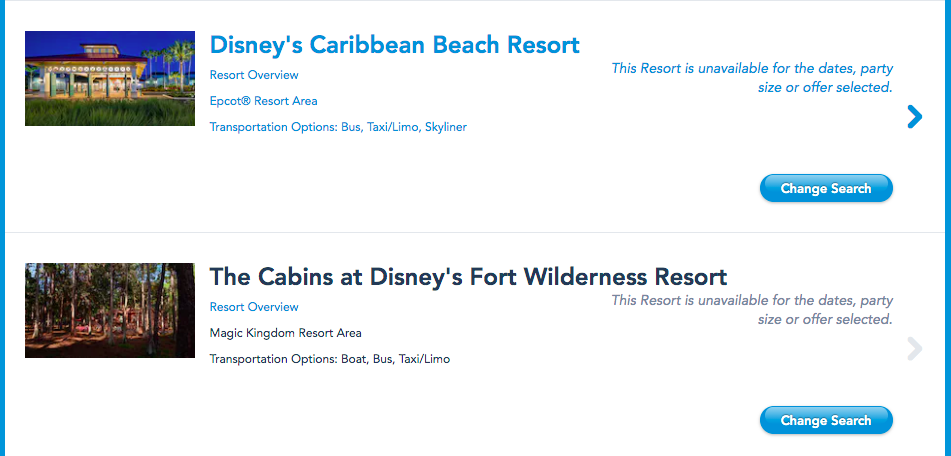Viewport: 951px width, 456px height.
Task: Open The Cabins at Disney's Fort Wilderness Resort title
Action: (468, 276)
